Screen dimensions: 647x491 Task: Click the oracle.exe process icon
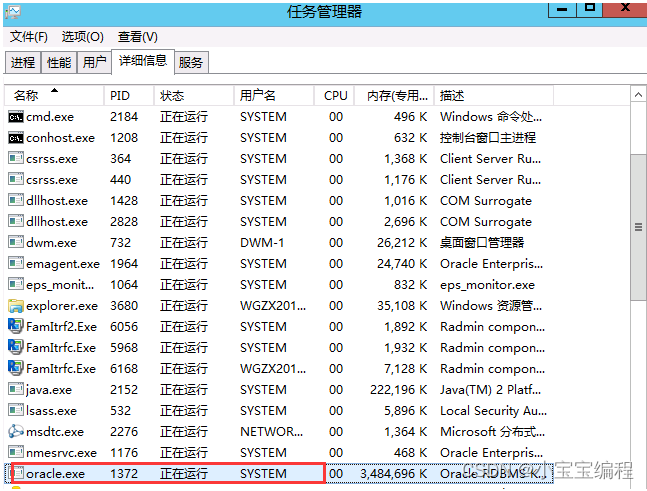18,474
